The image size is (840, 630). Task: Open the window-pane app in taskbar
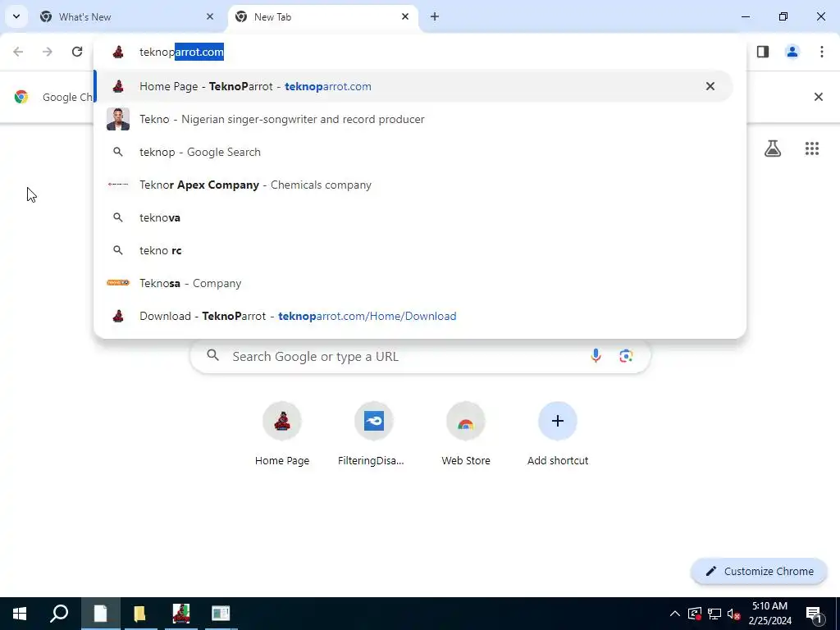pyautogui.click(x=221, y=614)
